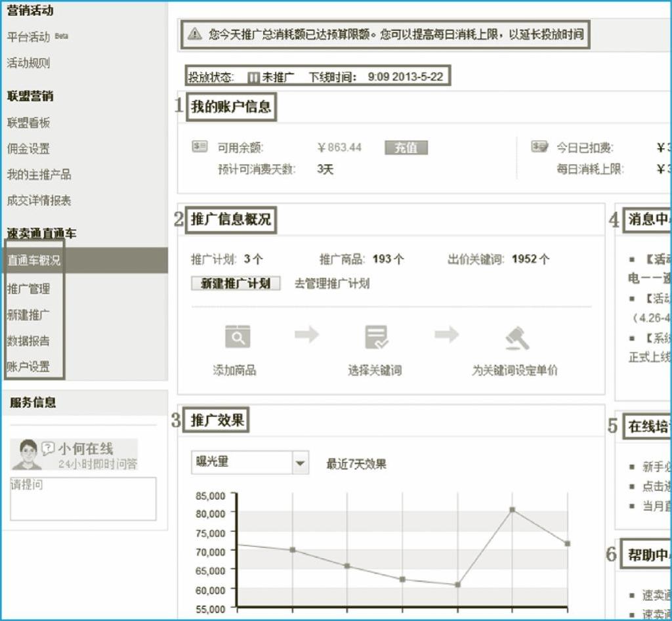The width and height of the screenshot is (672, 621).
Task: Click the 添加商品 search icon
Action: pos(238,336)
